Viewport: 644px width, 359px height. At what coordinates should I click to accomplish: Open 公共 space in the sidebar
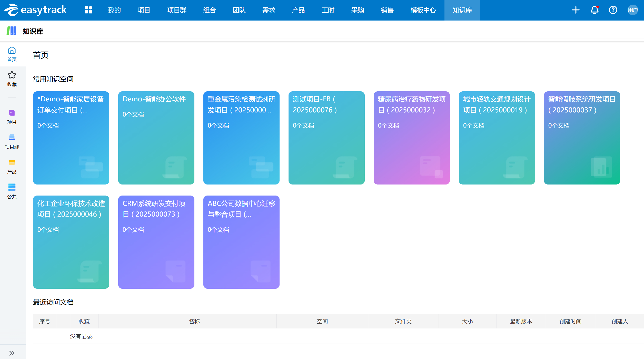coord(12,191)
